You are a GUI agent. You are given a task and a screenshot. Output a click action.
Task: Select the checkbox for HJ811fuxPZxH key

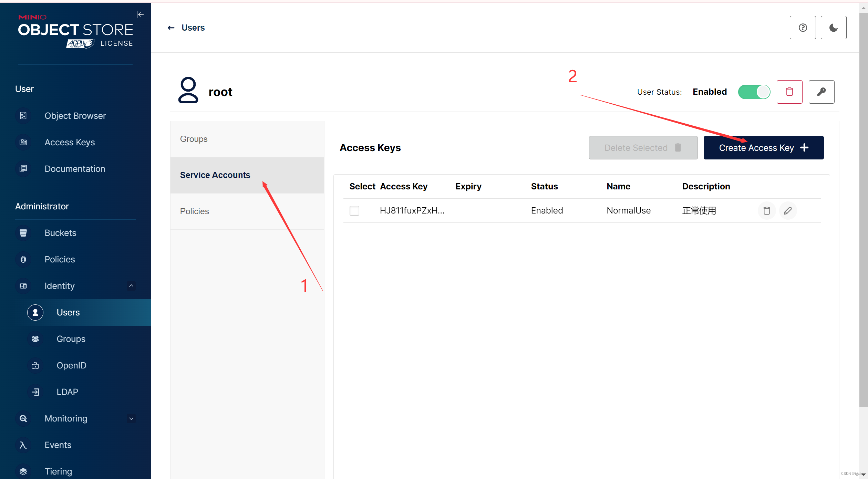point(354,211)
